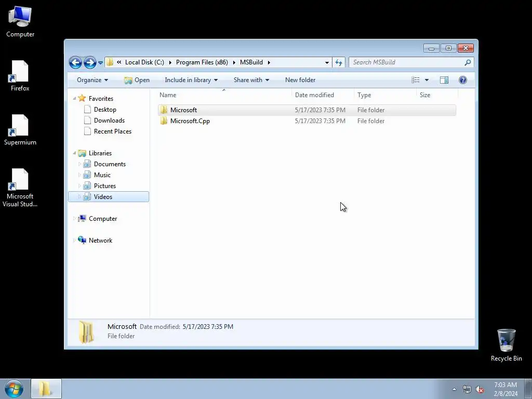The height and width of the screenshot is (399, 532).
Task: Go to Downloads in Favorites
Action: tap(109, 121)
